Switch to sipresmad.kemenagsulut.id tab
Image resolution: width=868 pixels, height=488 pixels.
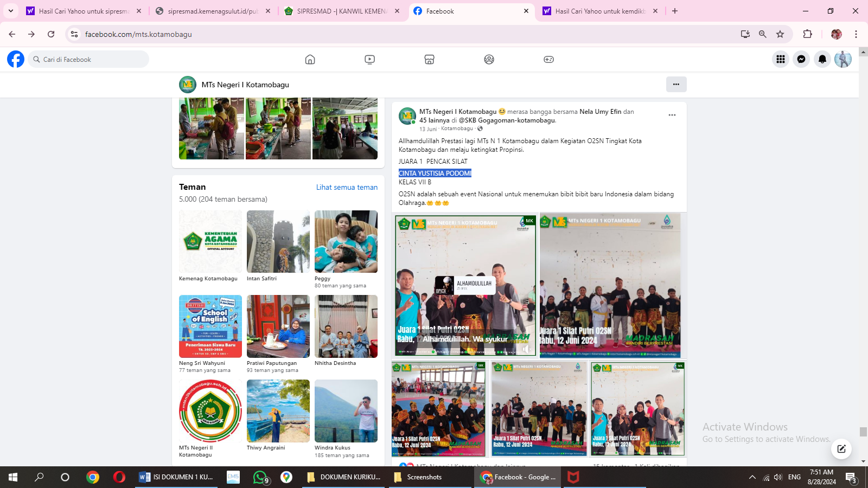pos(213,11)
